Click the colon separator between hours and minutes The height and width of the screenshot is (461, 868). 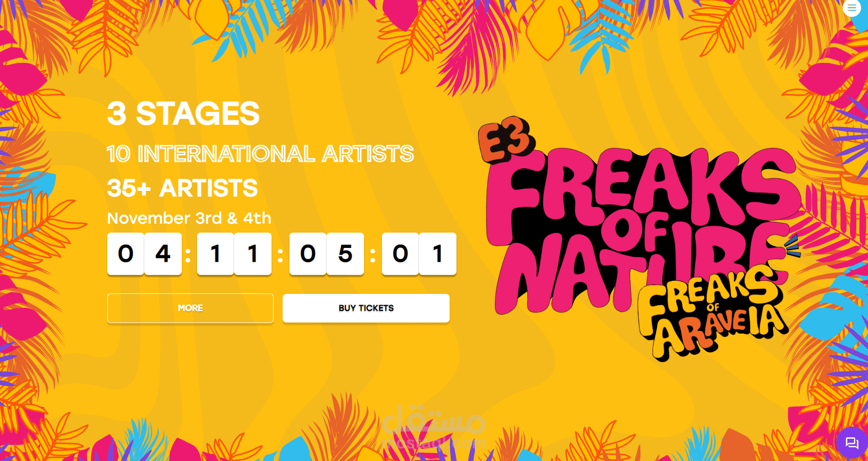280,254
